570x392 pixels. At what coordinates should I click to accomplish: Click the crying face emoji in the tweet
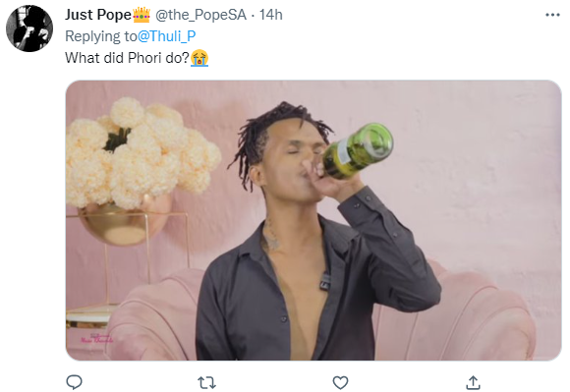pyautogui.click(x=199, y=58)
